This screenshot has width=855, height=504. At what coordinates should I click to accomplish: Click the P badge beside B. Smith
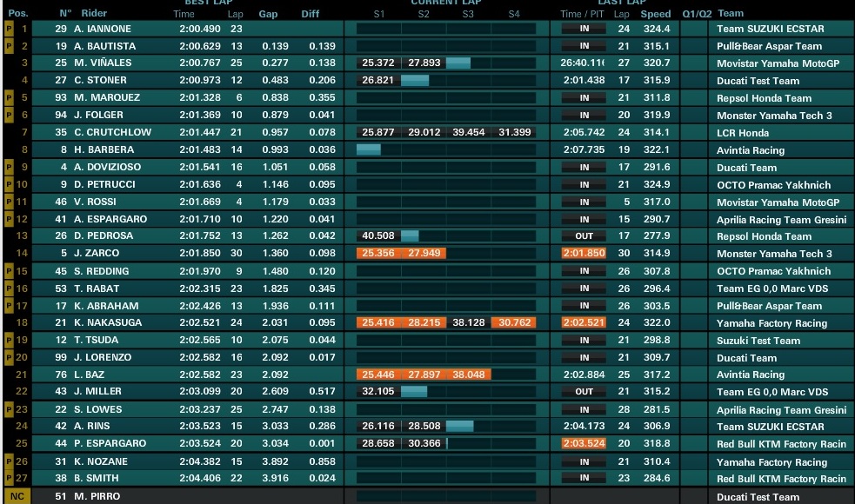pyautogui.click(x=9, y=478)
